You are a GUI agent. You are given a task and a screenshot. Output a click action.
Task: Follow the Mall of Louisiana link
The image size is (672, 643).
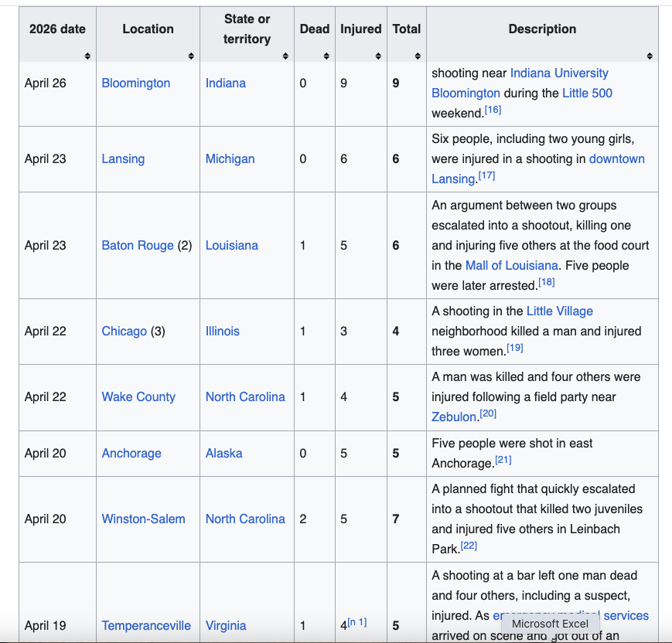coord(512,266)
